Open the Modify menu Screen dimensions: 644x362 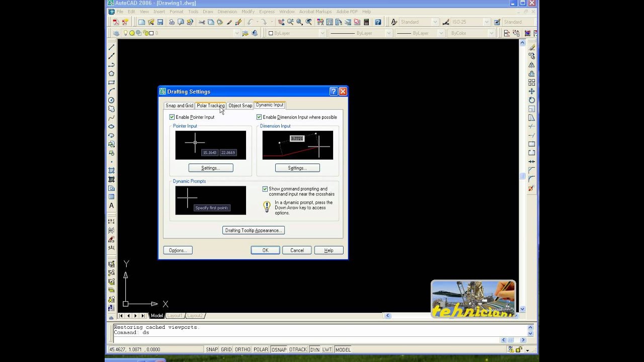click(248, 12)
